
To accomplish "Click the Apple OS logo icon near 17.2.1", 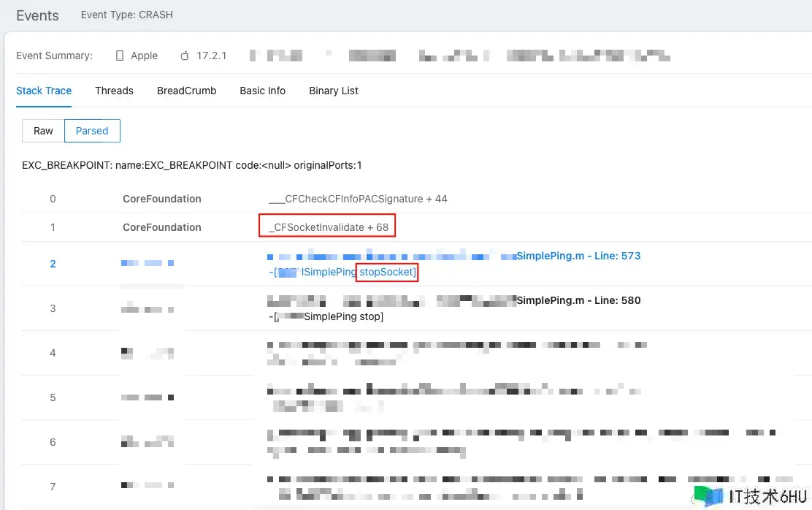I will (x=185, y=56).
